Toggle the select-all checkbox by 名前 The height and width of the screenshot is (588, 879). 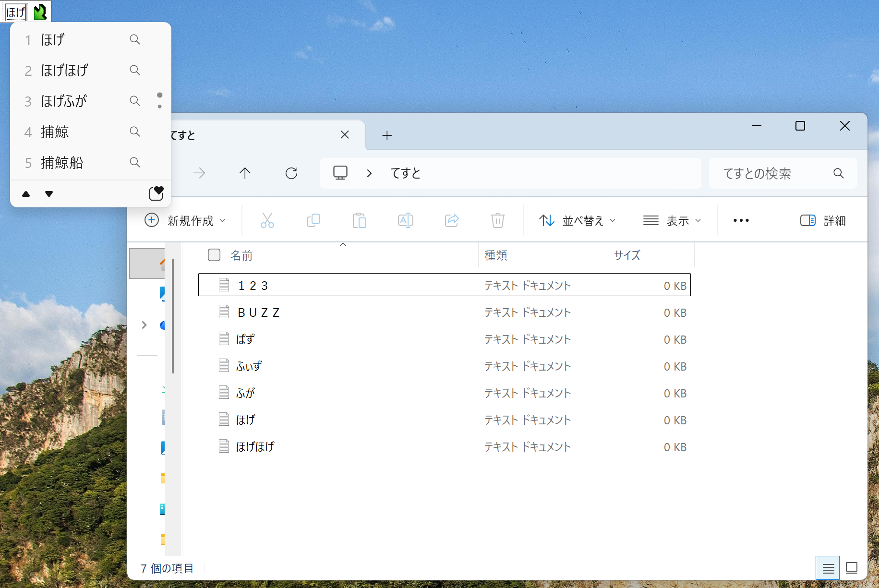(214, 255)
